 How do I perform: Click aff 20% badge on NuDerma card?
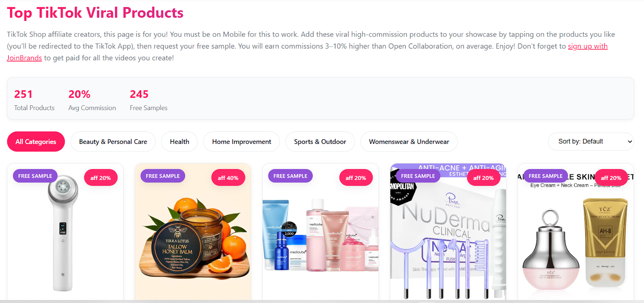pos(483,178)
